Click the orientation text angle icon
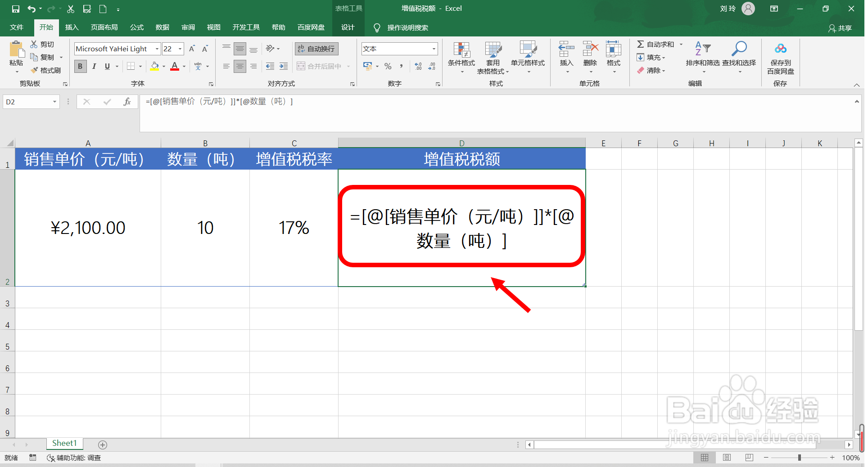 [270, 49]
